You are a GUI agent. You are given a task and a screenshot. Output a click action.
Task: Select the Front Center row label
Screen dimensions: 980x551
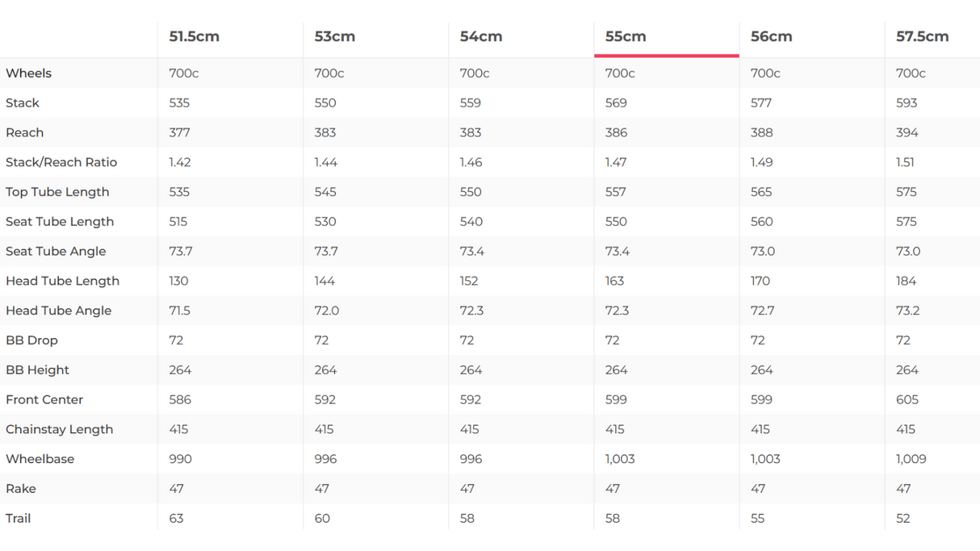click(44, 399)
